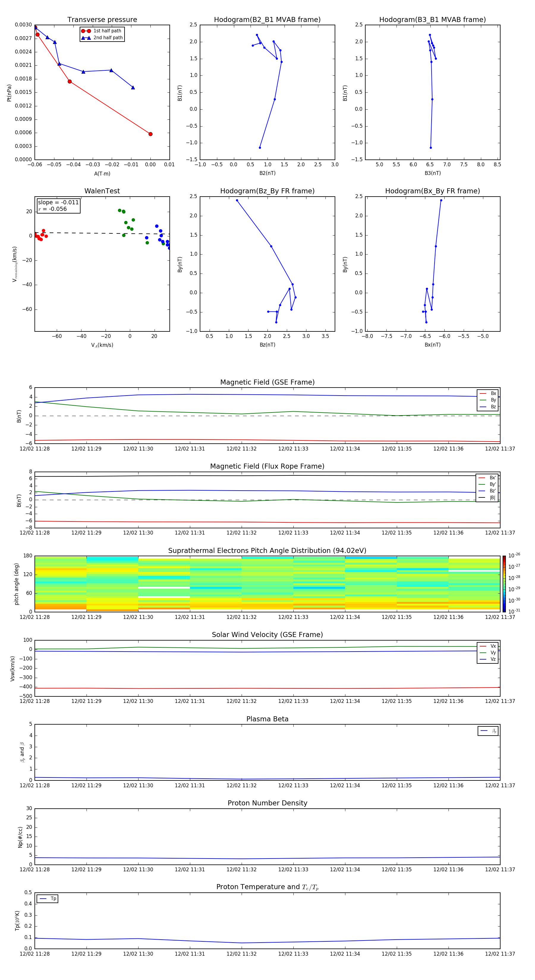
Task: Click the 'Transverse pressure' plot title
Action: pyautogui.click(x=102, y=20)
